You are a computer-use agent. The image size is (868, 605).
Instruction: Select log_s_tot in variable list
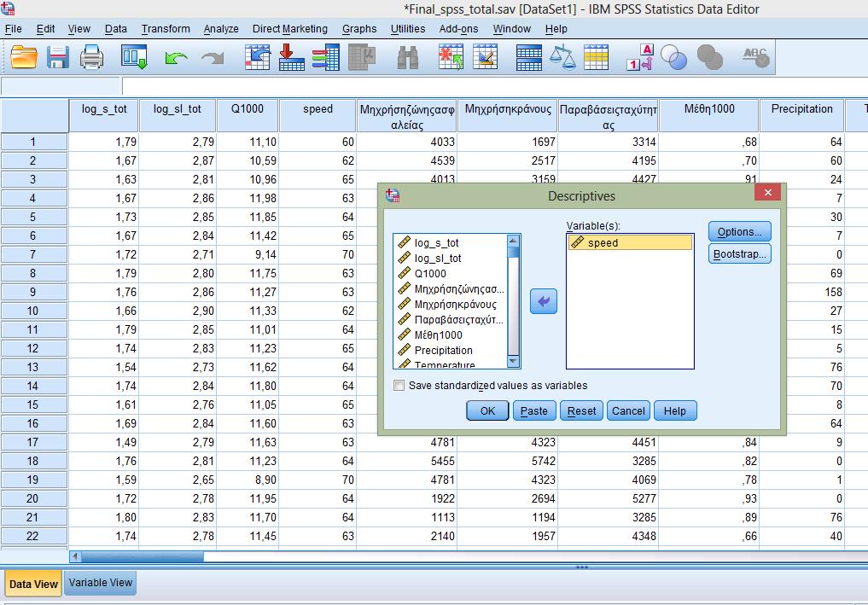pos(450,242)
